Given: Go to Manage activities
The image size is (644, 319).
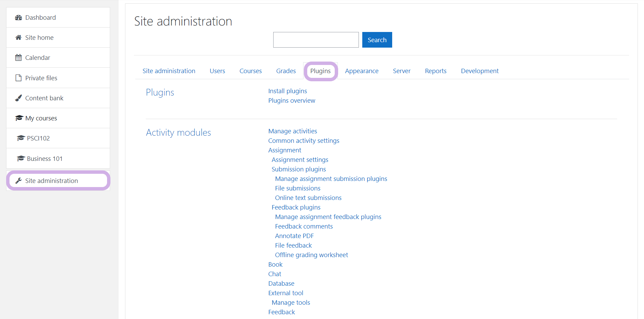Looking at the screenshot, I should (292, 131).
